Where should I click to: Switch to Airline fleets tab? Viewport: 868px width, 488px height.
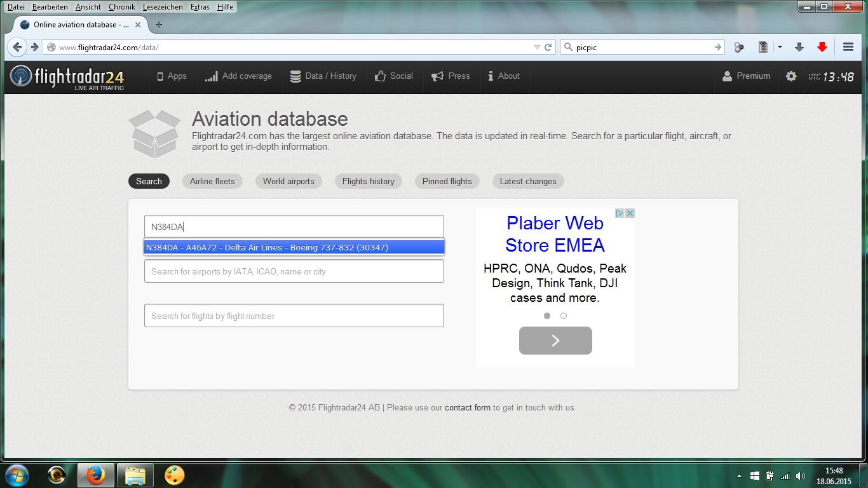pos(212,181)
